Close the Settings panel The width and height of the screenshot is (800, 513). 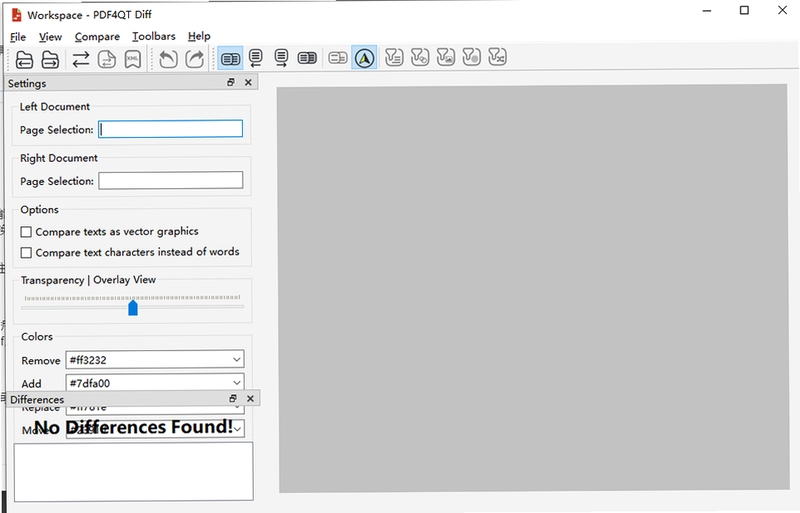click(248, 82)
